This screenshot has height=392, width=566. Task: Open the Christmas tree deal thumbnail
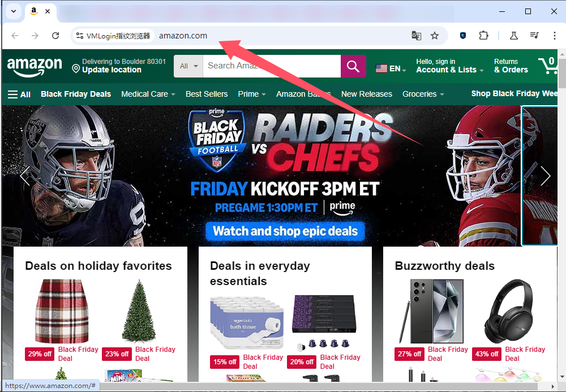pyautogui.click(x=139, y=311)
